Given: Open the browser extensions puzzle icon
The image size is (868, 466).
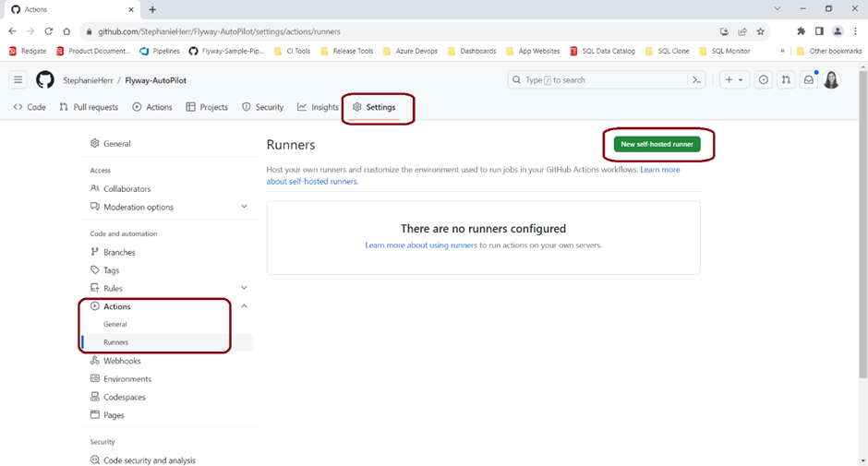Looking at the screenshot, I should point(801,31).
